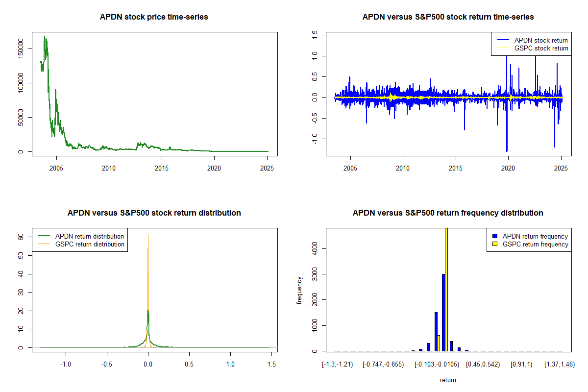Click the '150000' tick on the price axis

[22, 49]
